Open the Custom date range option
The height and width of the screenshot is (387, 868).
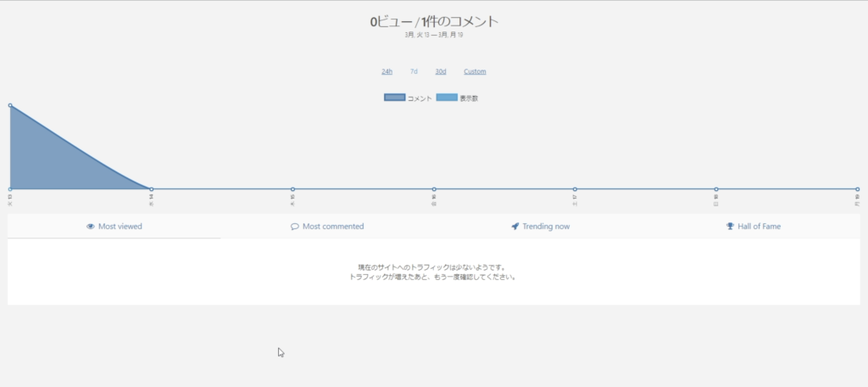click(475, 71)
